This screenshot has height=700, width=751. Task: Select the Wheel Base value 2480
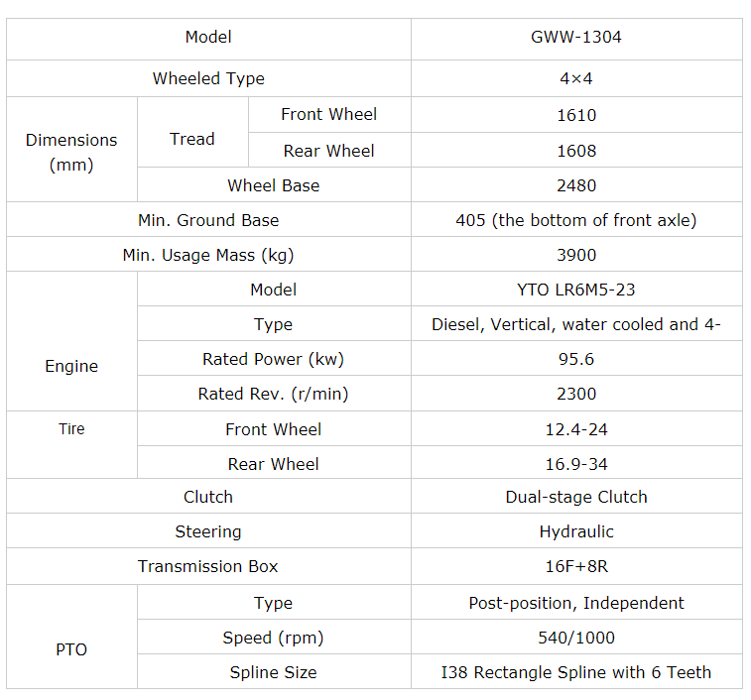coord(575,185)
